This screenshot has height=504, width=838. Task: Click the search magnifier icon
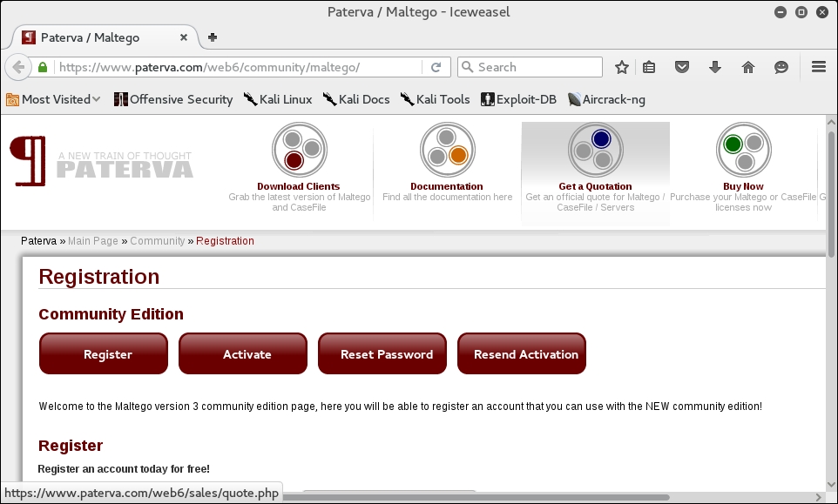point(467,67)
